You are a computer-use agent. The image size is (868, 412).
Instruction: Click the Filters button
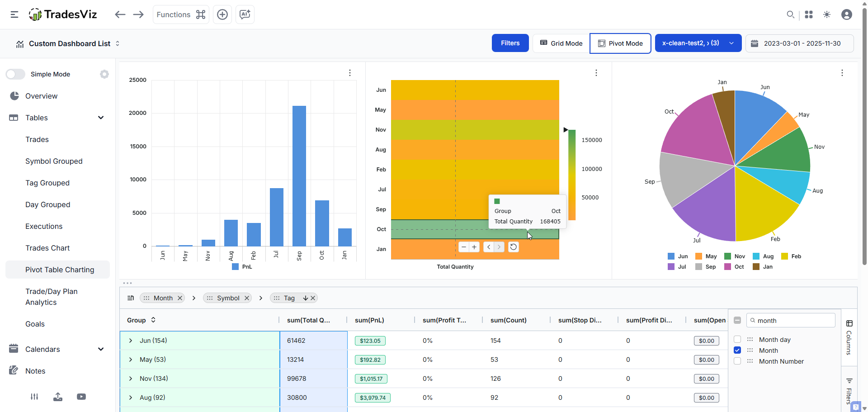pyautogui.click(x=510, y=43)
